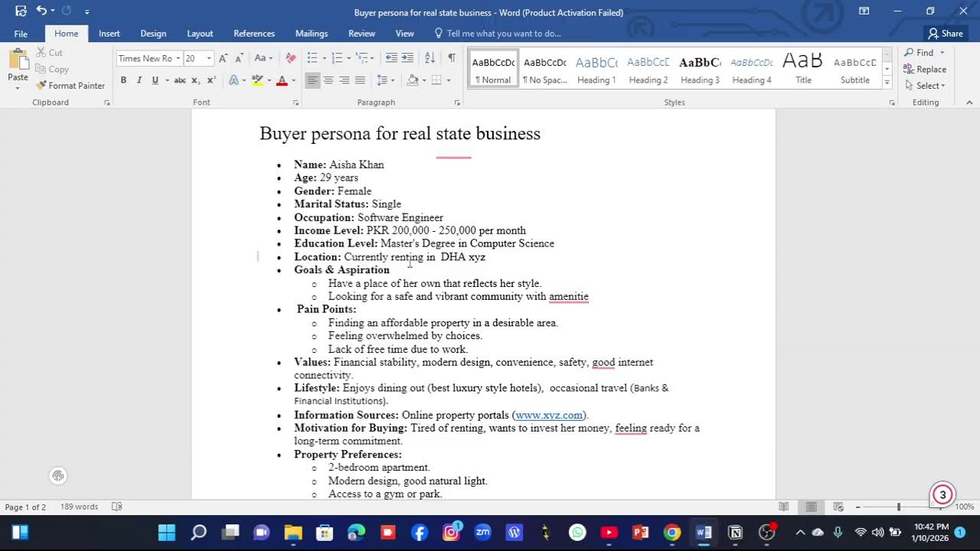Decrease font size with Shrink Font icon
Image resolution: width=980 pixels, height=551 pixels.
tap(239, 58)
